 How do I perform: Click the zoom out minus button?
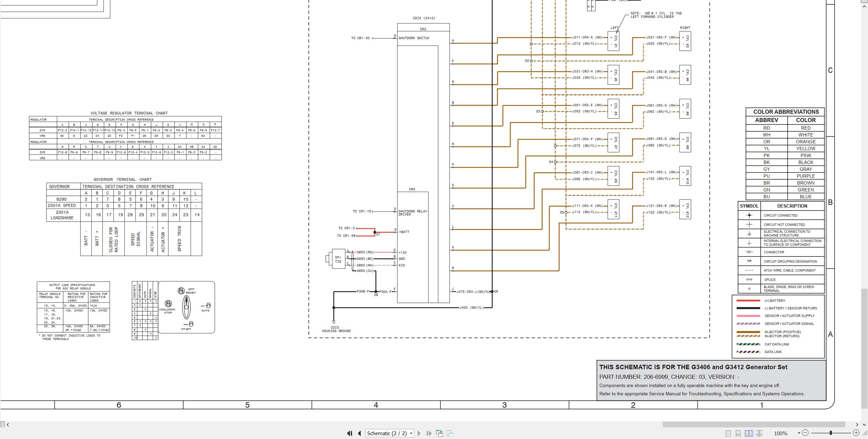pyautogui.click(x=805, y=433)
